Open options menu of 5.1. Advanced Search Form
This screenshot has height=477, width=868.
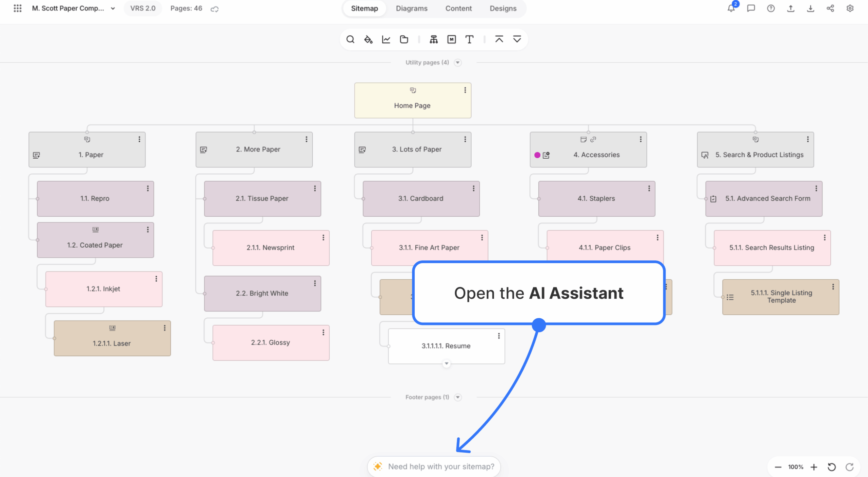point(816,188)
